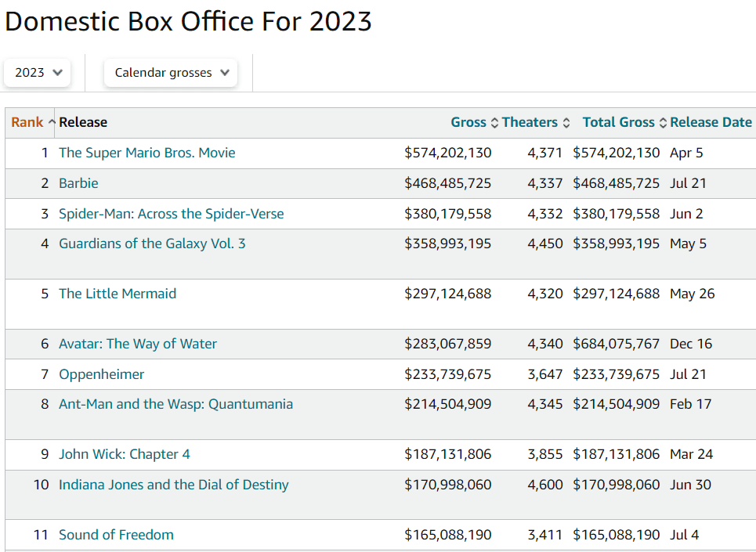Open the Oppenheimer movie link
Screen dimensions: 756x552
(102, 374)
